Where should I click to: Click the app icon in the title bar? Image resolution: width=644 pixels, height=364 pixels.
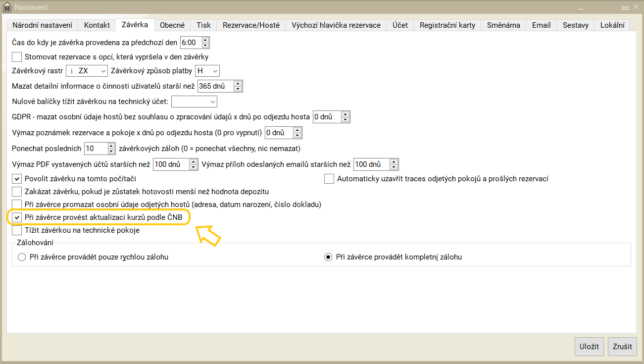click(7, 7)
